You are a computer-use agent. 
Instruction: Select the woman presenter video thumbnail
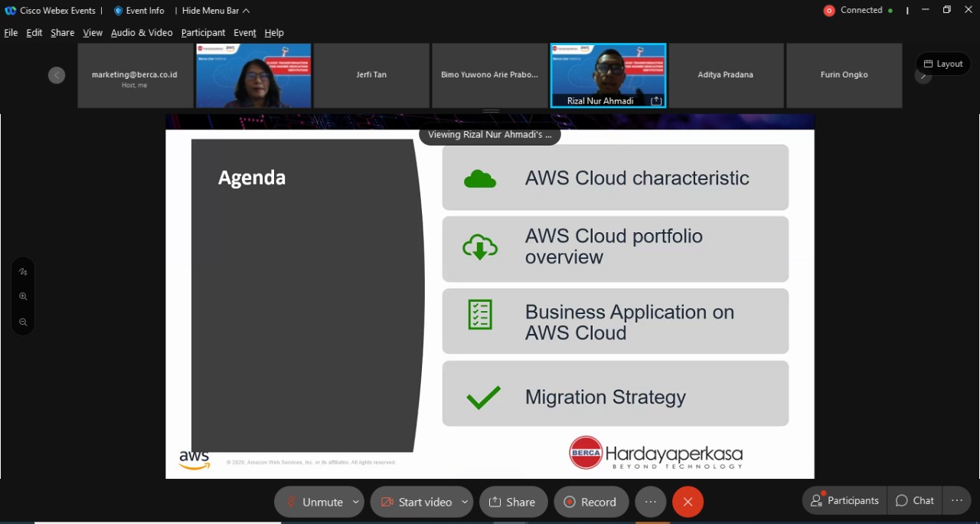pyautogui.click(x=253, y=75)
